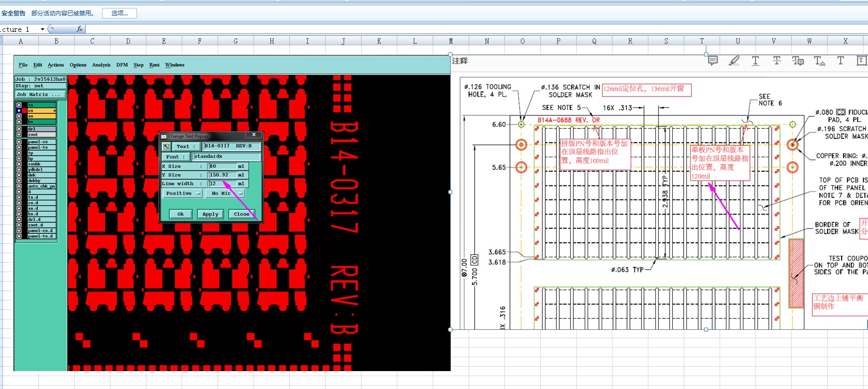Select the panel-cs.d layer name row
868x389 pixels.
point(41,230)
